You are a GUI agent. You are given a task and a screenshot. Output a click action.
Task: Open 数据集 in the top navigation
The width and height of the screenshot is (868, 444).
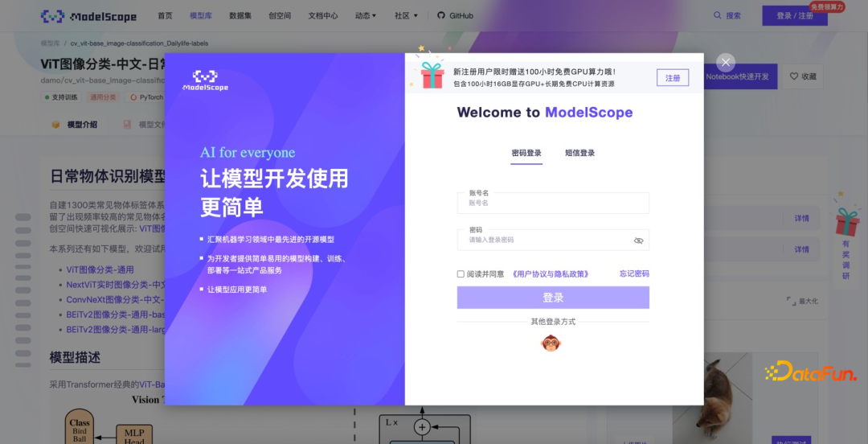coord(240,16)
